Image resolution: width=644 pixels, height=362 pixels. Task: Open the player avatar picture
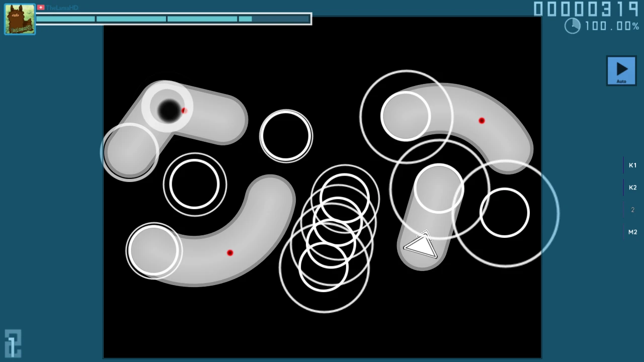[20, 20]
